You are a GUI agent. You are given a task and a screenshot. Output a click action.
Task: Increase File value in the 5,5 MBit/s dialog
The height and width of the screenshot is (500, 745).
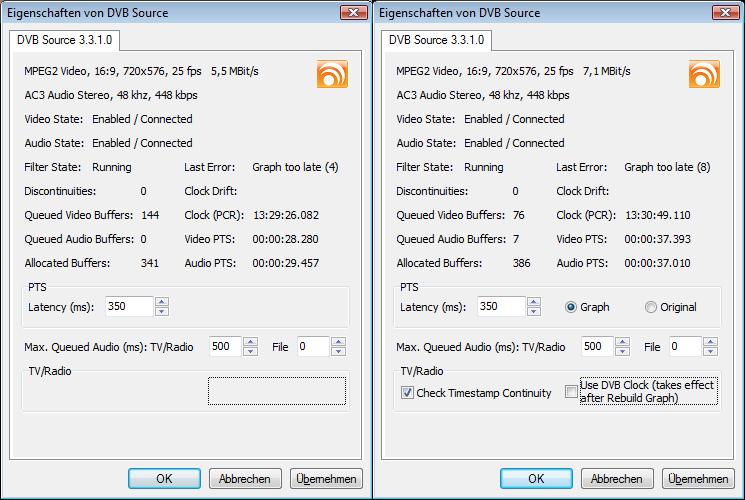pos(338,342)
